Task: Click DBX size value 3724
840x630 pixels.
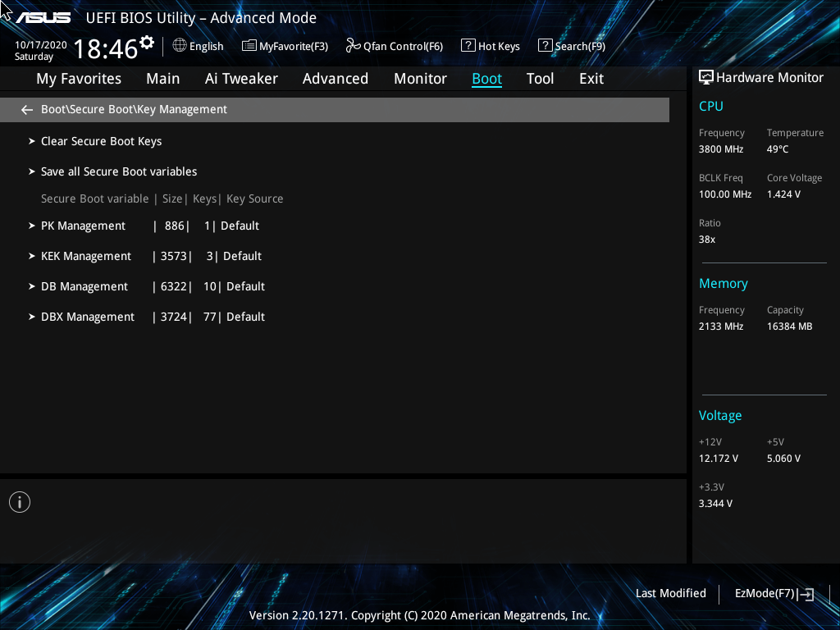Action: point(174,317)
